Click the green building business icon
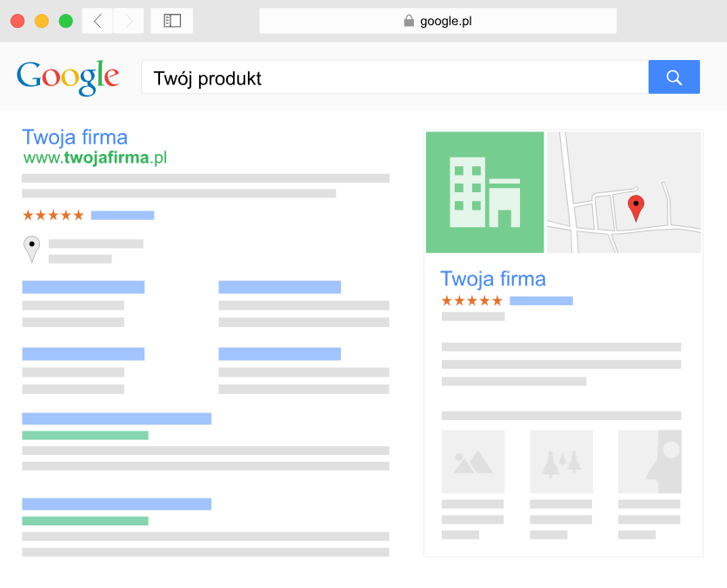This screenshot has width=727, height=588. (x=484, y=192)
